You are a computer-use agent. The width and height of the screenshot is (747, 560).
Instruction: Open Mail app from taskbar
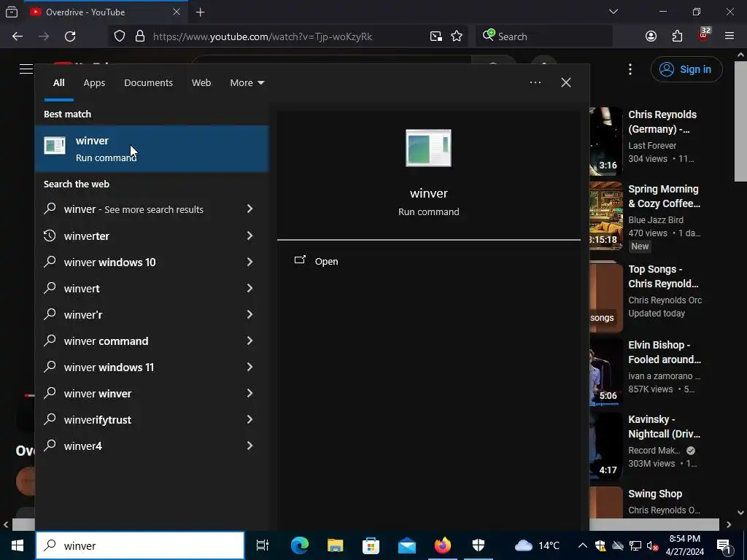(x=407, y=545)
